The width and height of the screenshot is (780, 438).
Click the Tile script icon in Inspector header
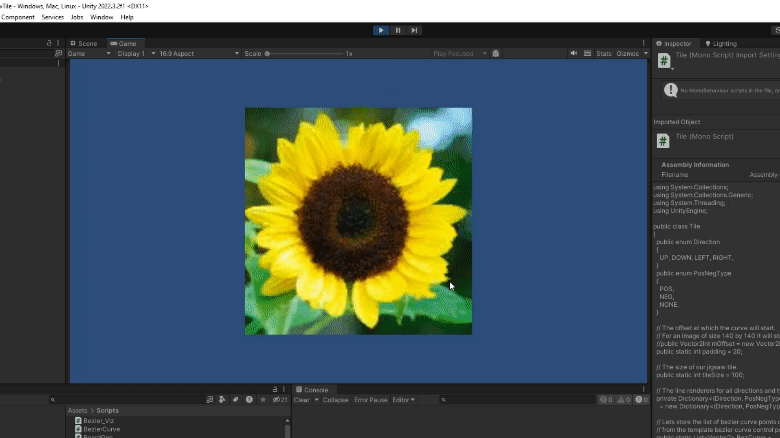[664, 61]
